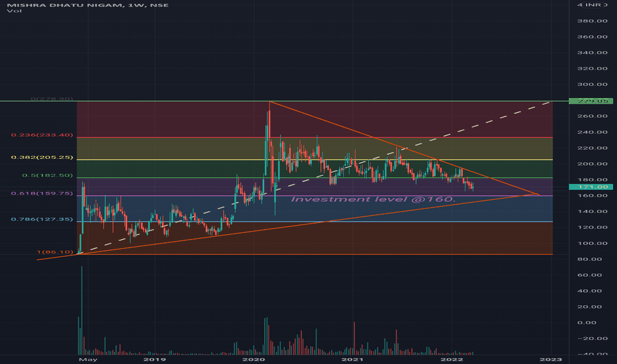Viewport: 617px width, 364px height.
Task: Select the 0(278.90) Fibonacci level label
Action: coord(52,99)
